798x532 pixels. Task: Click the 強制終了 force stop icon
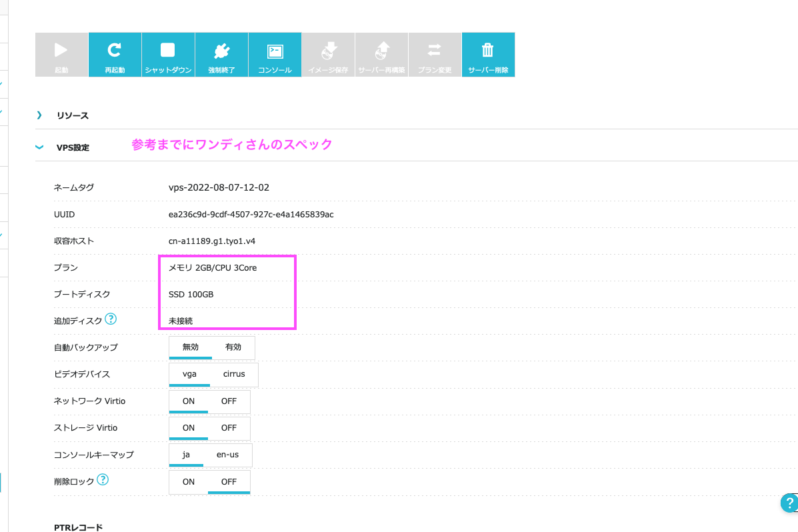[221, 51]
